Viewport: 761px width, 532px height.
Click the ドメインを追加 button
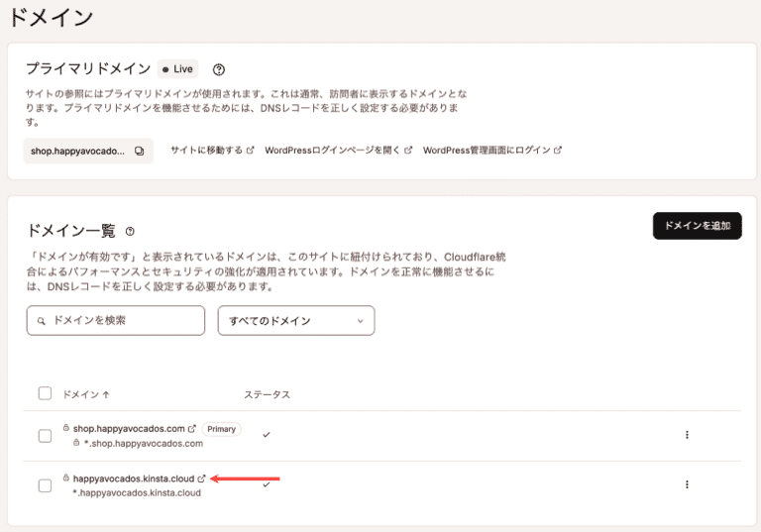pyautogui.click(x=697, y=226)
